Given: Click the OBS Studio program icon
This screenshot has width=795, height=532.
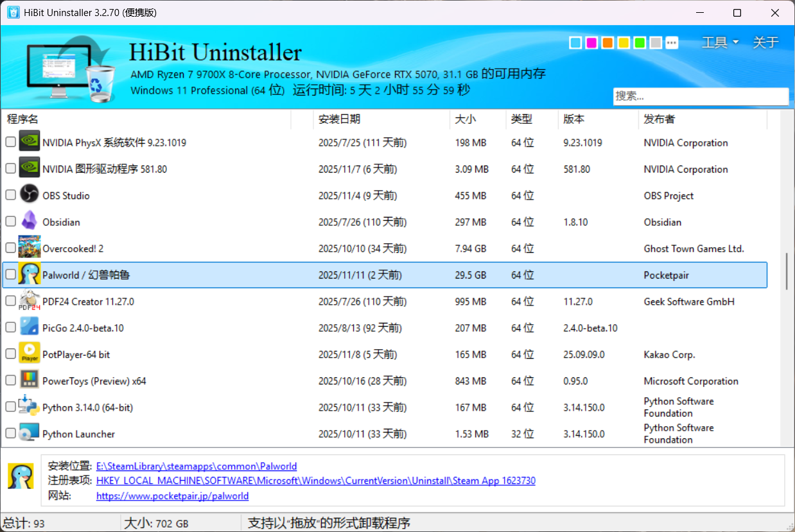Looking at the screenshot, I should tap(30, 195).
